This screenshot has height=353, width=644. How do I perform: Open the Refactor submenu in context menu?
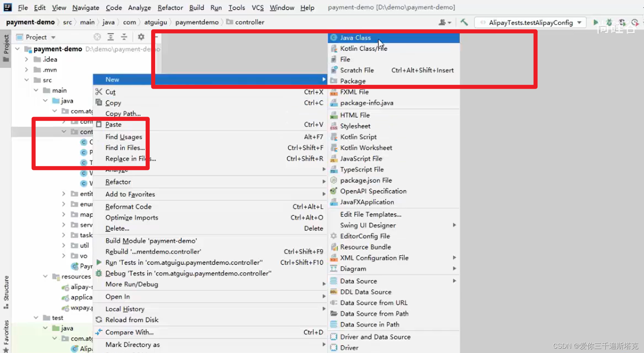(210, 182)
